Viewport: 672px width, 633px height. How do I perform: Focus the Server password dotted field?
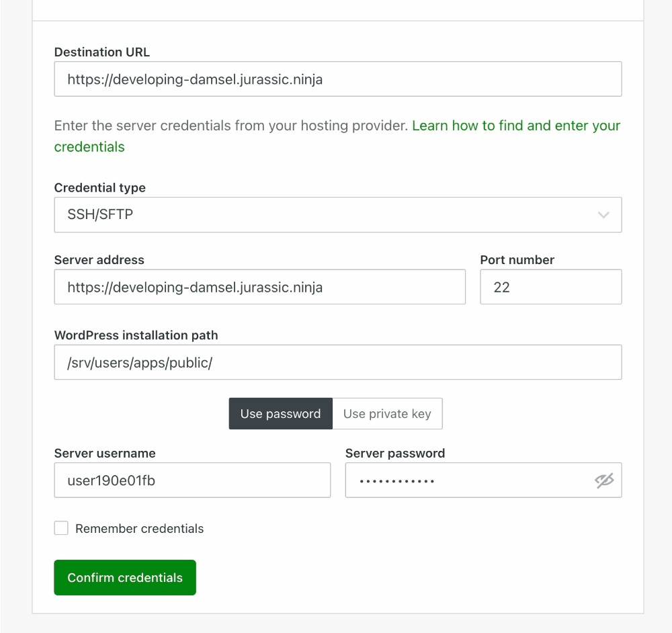pyautogui.click(x=467, y=480)
